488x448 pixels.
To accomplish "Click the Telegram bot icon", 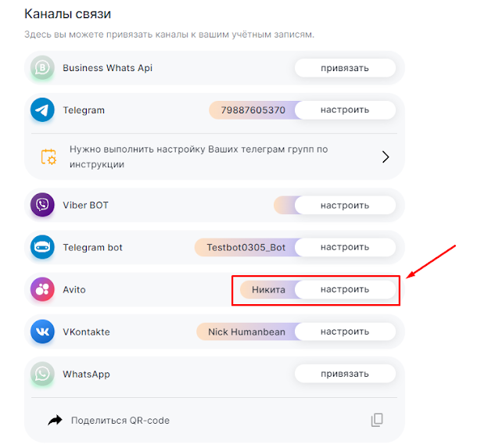I will tap(42, 248).
